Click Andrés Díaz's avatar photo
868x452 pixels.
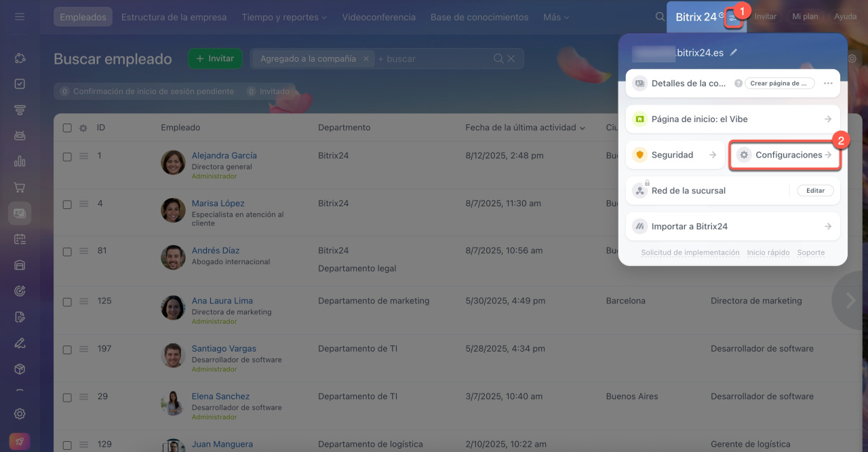click(x=173, y=258)
